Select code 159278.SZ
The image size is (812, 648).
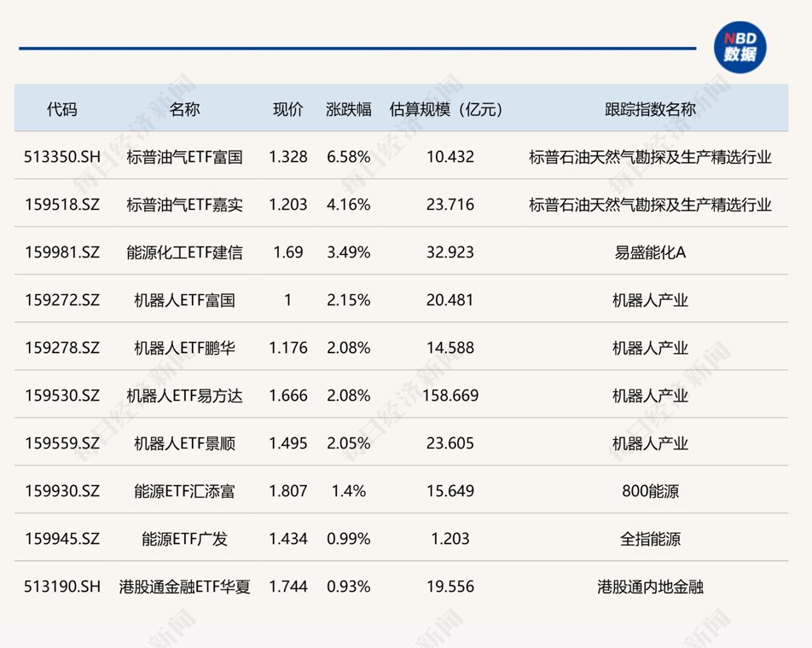pos(62,347)
